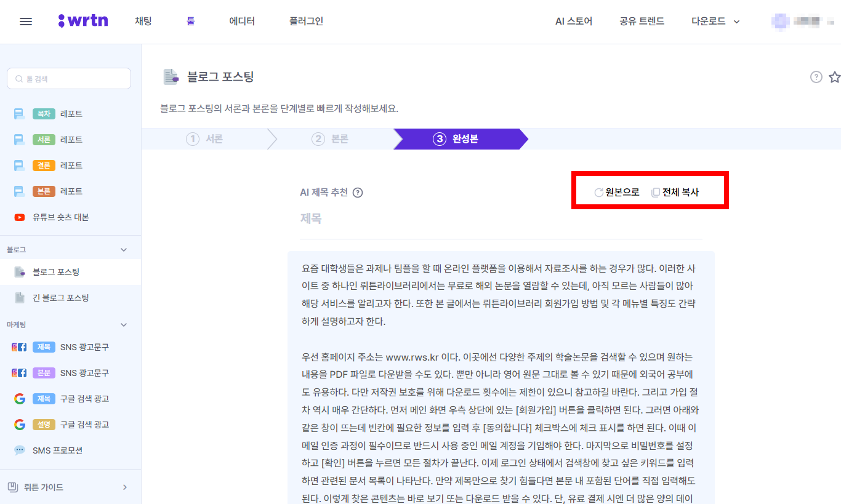Open the hamburger menu
The height and width of the screenshot is (504, 841).
(25, 21)
